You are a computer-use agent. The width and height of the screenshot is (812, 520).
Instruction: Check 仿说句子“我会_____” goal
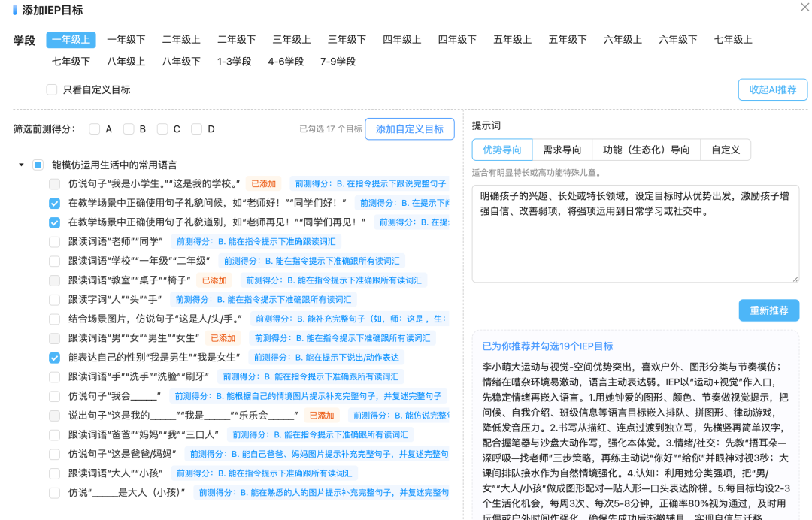coord(54,396)
